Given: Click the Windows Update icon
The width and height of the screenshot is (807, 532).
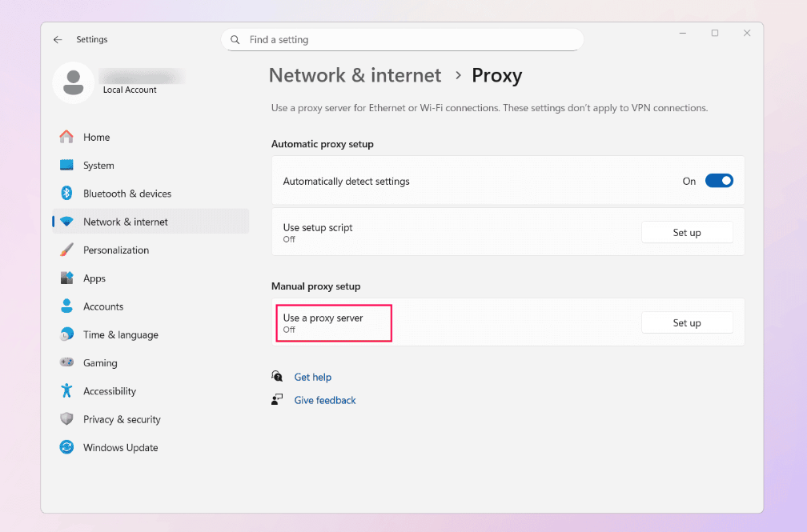Looking at the screenshot, I should pyautogui.click(x=67, y=448).
